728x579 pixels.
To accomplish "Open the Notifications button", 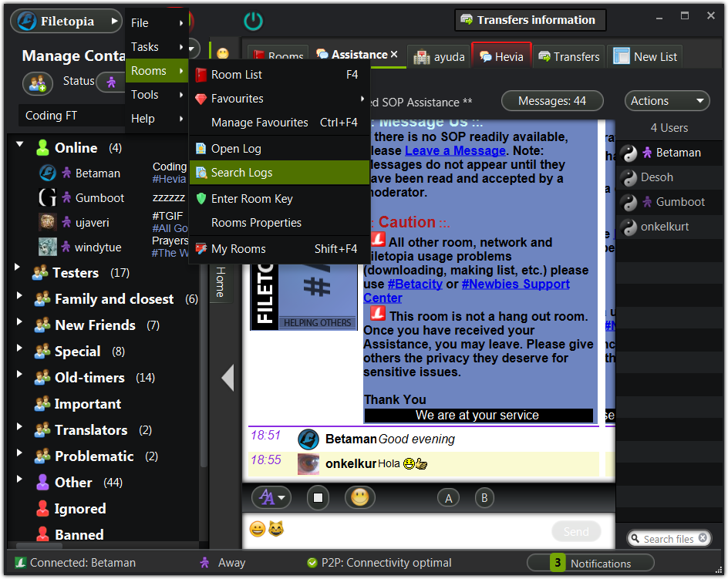I will coord(591,564).
